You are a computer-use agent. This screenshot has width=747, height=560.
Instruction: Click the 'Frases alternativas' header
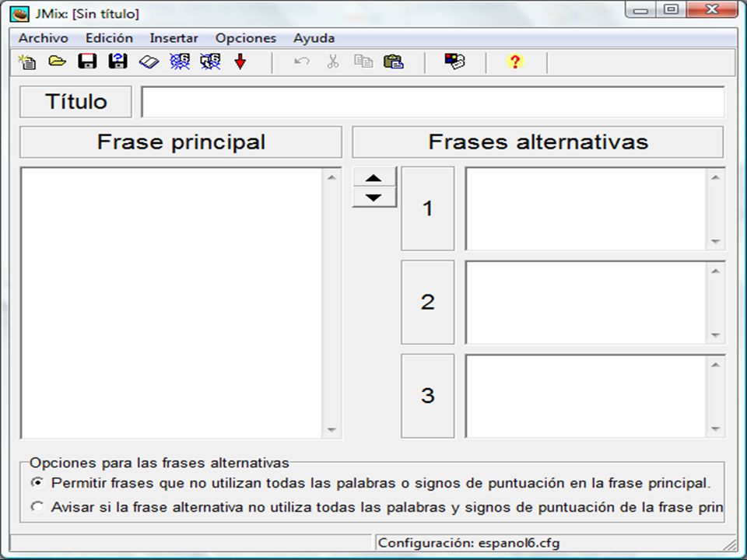point(538,142)
